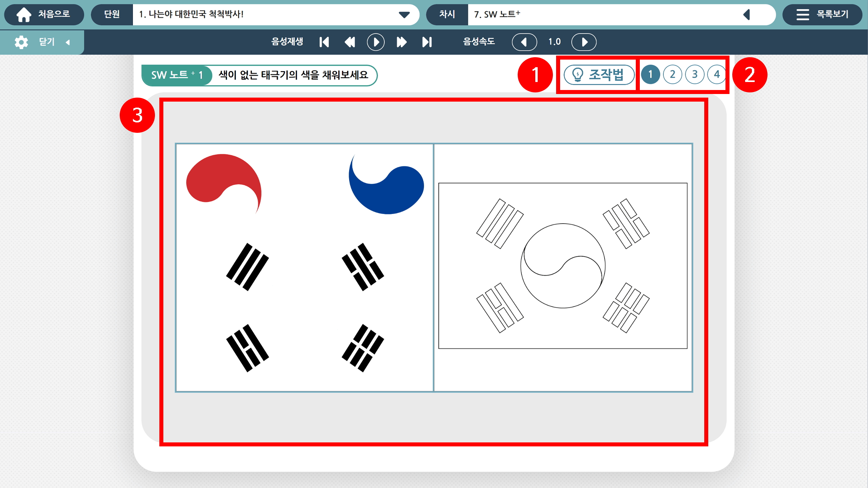Image resolution: width=868 pixels, height=488 pixels.
Task: Pick the bottom-left black trigram piece
Action: click(x=247, y=348)
